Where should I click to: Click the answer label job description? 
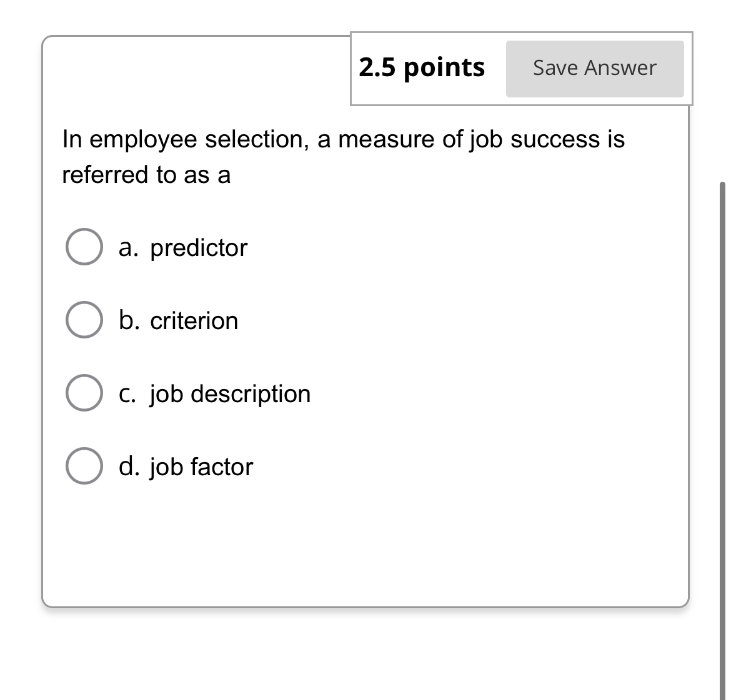pos(230,393)
